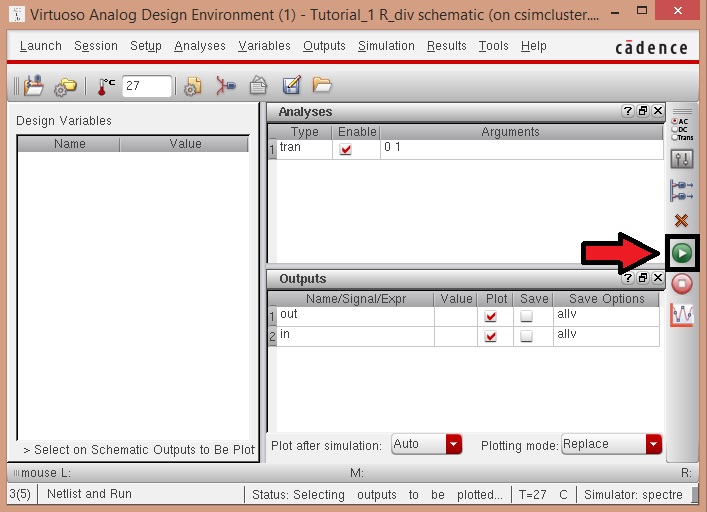Click the green Netlist and Run button
This screenshot has width=707, height=512.
pyautogui.click(x=681, y=253)
